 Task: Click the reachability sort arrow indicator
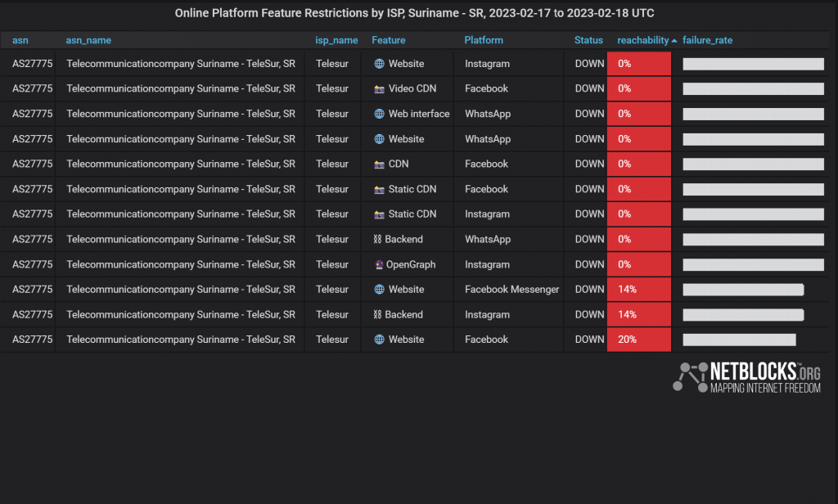point(674,41)
